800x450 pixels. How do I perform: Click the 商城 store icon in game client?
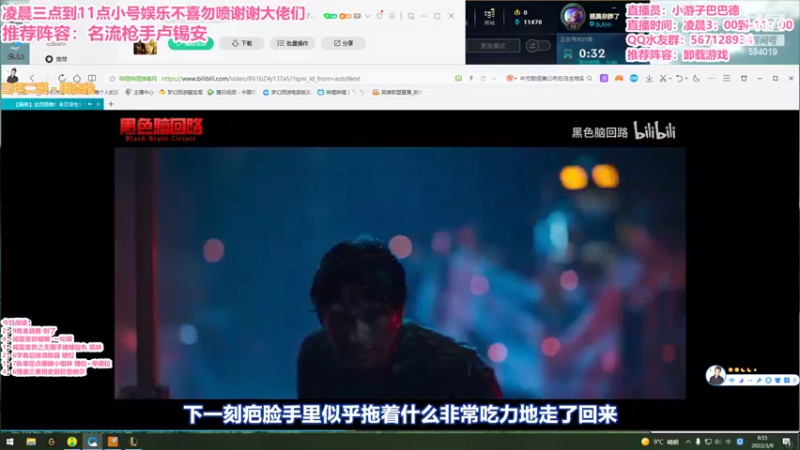[x=489, y=17]
